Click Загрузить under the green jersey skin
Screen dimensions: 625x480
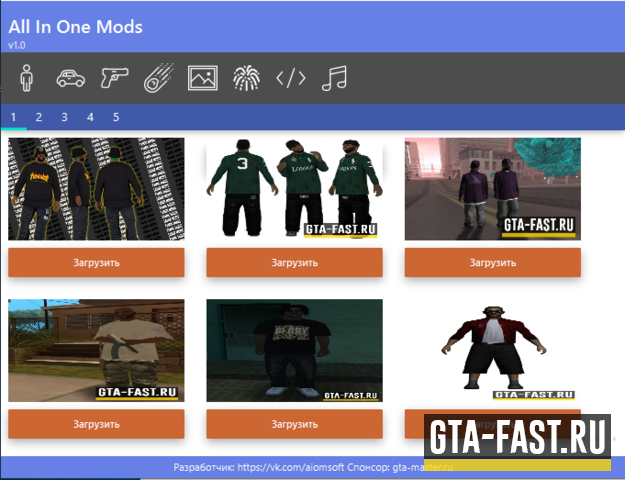[295, 262]
